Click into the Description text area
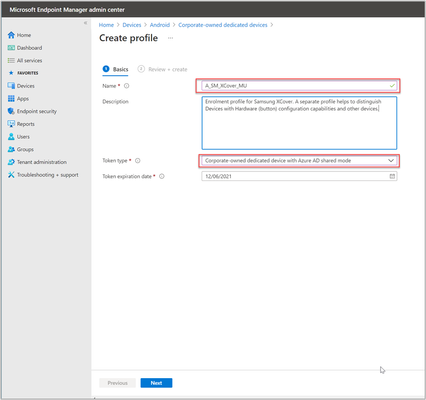The height and width of the screenshot is (400, 426). coord(299,123)
